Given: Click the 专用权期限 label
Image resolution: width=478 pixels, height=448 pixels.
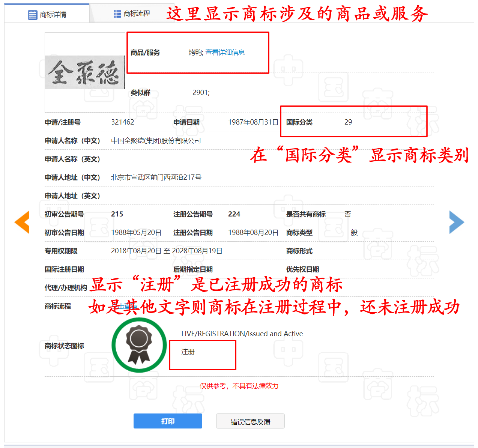Looking at the screenshot, I should click(61, 251).
